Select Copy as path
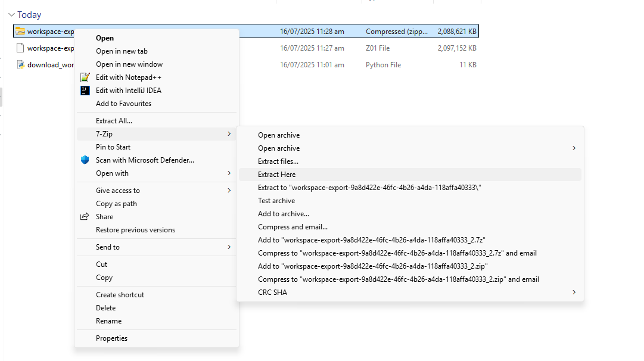Viewport: 644px width, 361px height. 116,204
